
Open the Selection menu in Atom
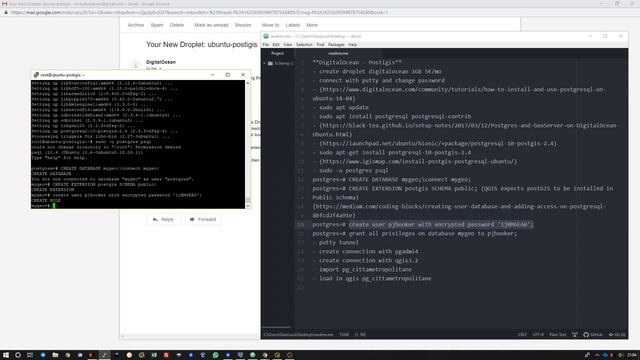(304, 44)
